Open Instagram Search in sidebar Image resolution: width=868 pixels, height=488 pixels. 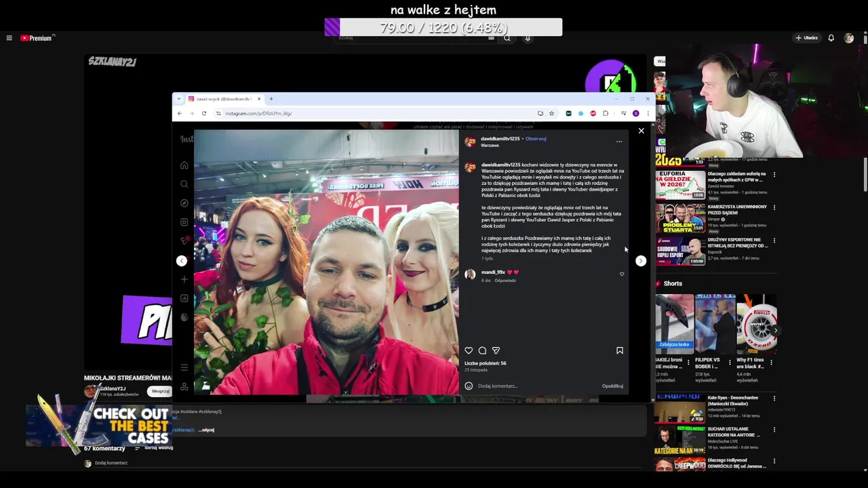coord(184,184)
